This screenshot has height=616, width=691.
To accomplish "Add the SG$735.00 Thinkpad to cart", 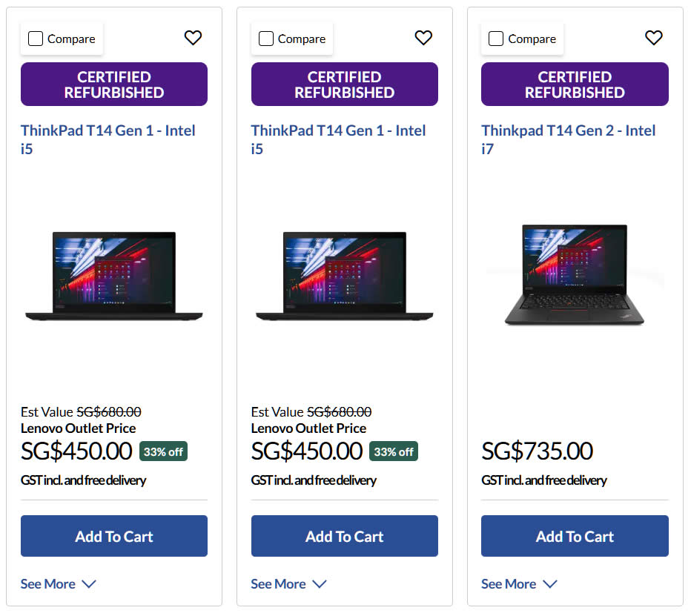I will [x=575, y=536].
